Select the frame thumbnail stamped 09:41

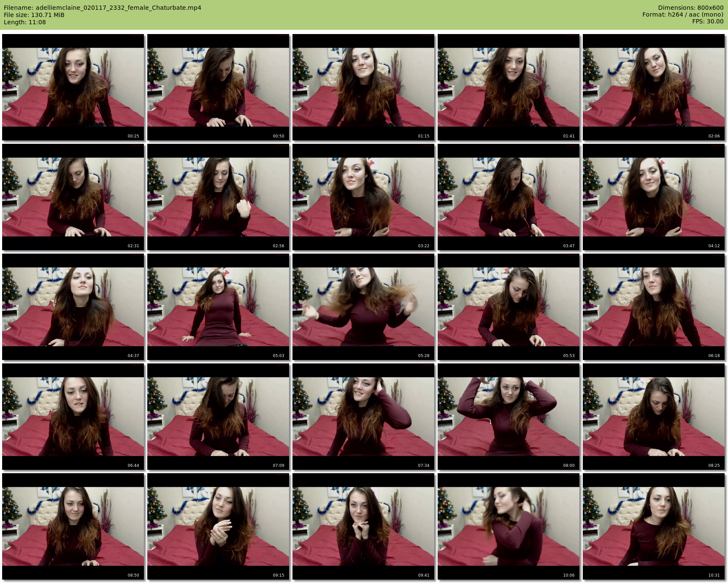(364, 526)
